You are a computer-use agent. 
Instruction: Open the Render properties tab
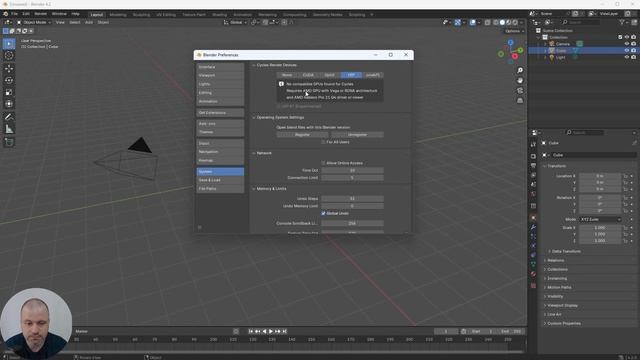[x=533, y=156]
